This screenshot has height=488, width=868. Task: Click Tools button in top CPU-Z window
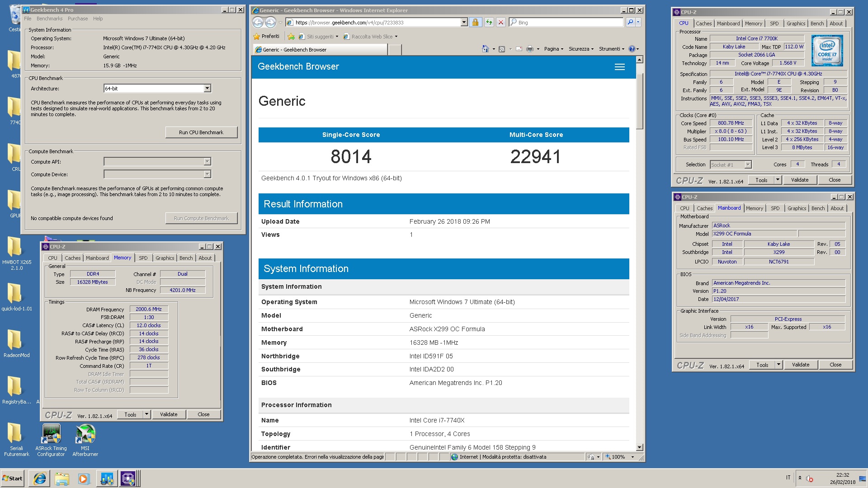coord(761,180)
